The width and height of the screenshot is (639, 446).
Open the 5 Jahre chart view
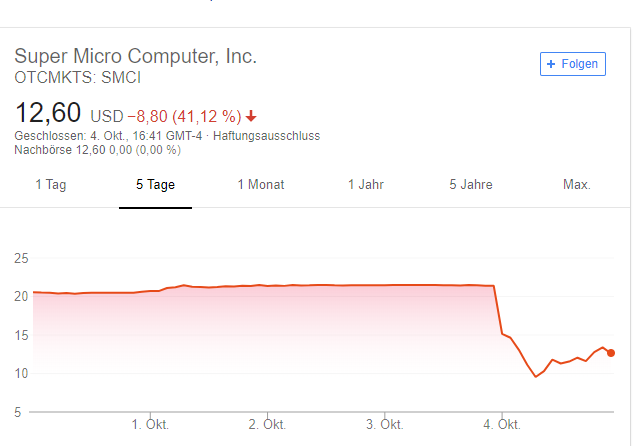[x=471, y=185]
